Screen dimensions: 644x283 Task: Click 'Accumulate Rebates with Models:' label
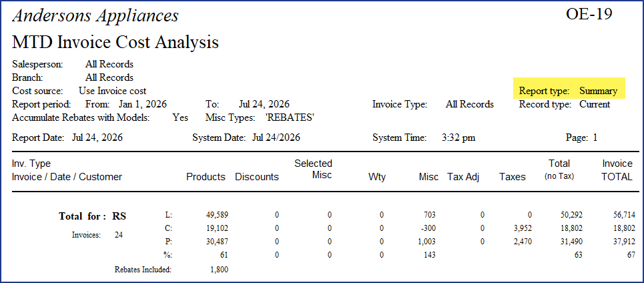click(x=81, y=117)
